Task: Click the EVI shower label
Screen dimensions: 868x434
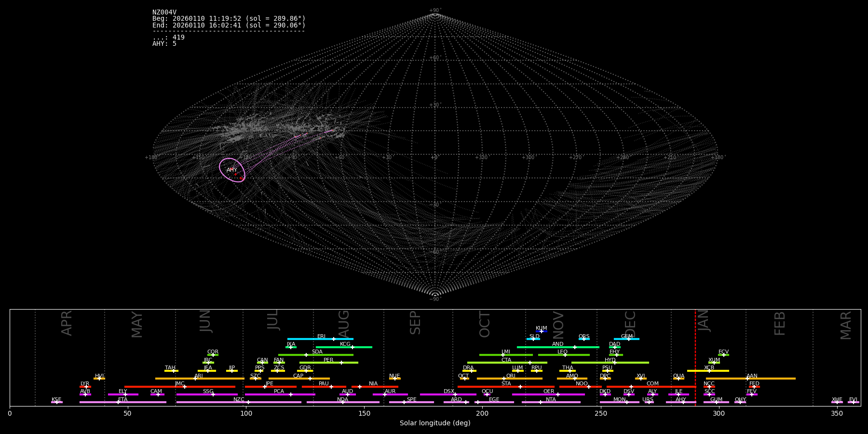Action: point(854,400)
